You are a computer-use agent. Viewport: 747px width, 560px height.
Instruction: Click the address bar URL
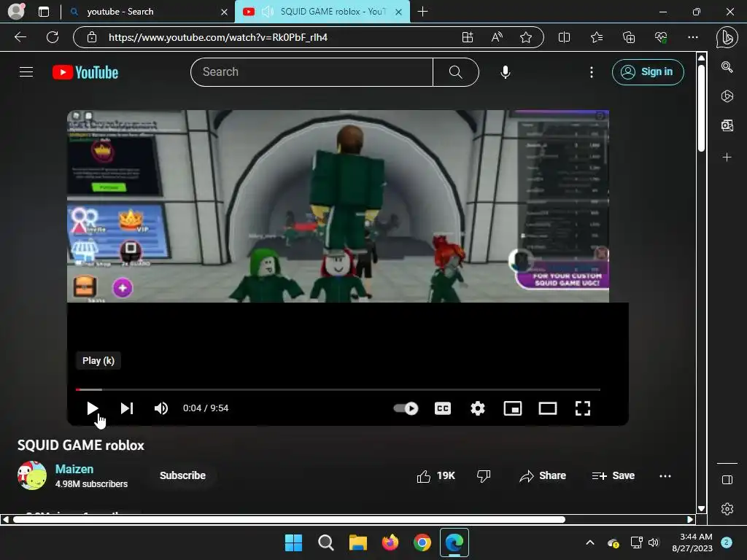pyautogui.click(x=218, y=37)
